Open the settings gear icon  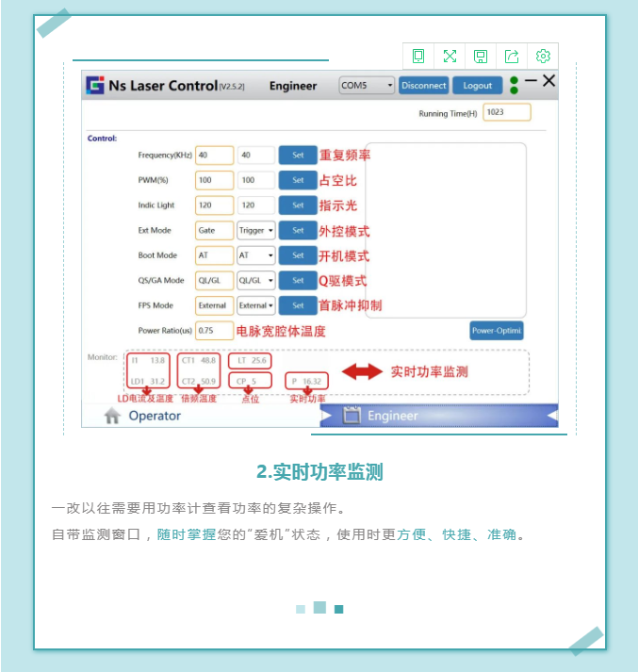click(543, 57)
